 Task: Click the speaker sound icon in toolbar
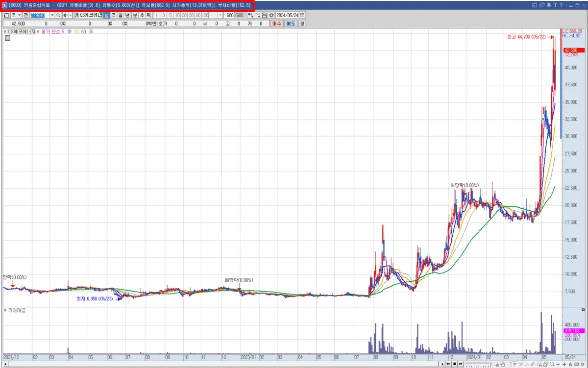[x=65, y=15]
